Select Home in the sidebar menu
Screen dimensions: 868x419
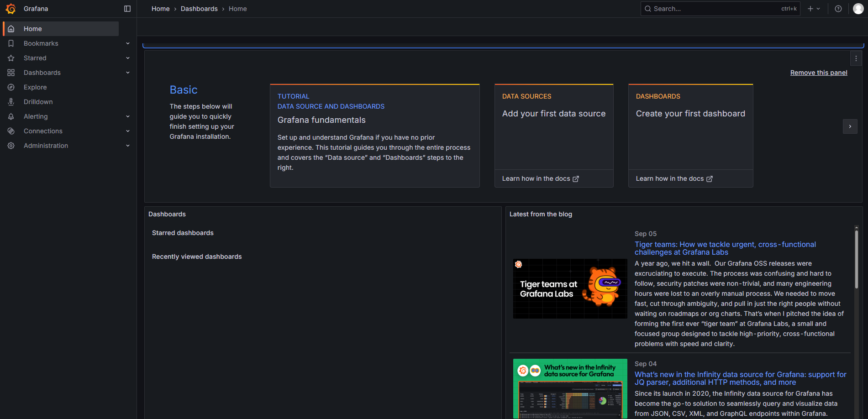33,29
